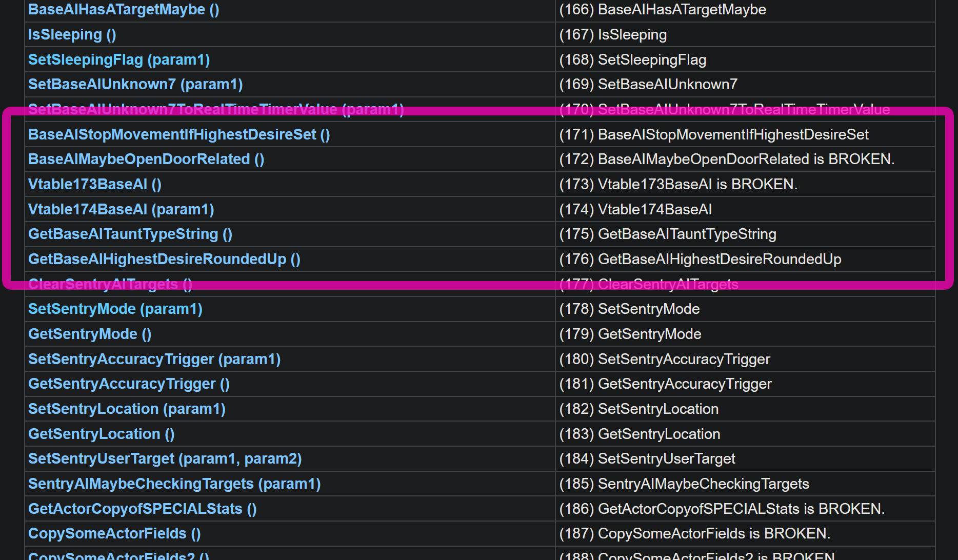This screenshot has width=958, height=560.
Task: Open the BaseAIHasATargetMaybe () link
Action: pyautogui.click(x=124, y=9)
